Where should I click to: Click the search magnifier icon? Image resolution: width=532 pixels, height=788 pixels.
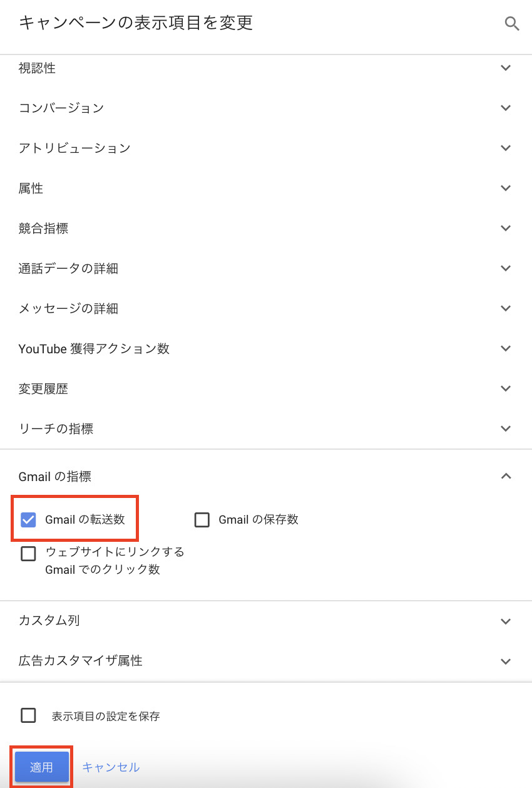(x=512, y=24)
